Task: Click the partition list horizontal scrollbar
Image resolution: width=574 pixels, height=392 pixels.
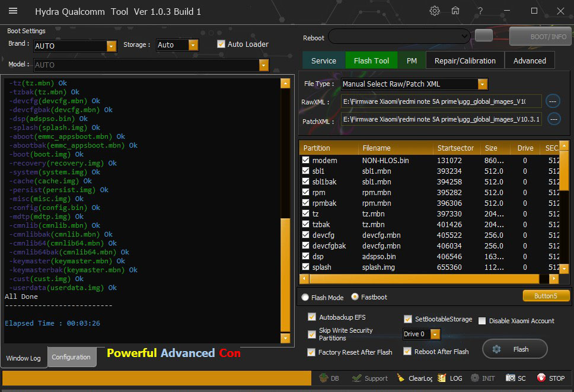Action: tap(424, 279)
